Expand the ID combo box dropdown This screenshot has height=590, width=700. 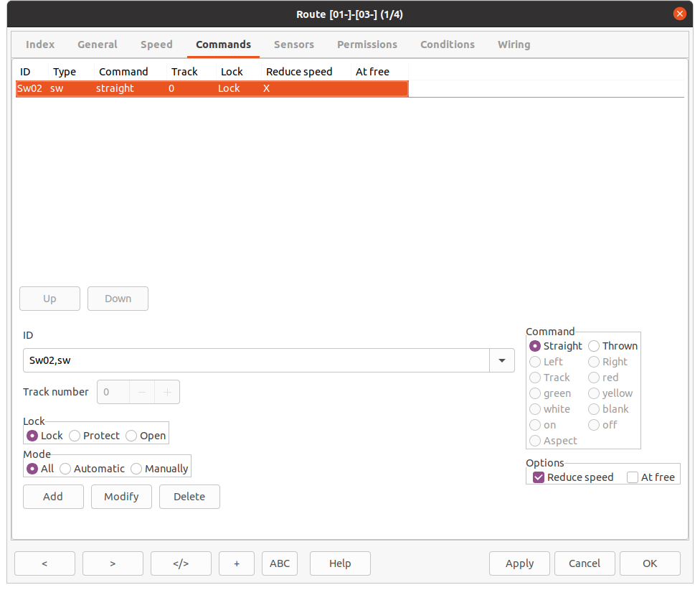click(x=501, y=360)
